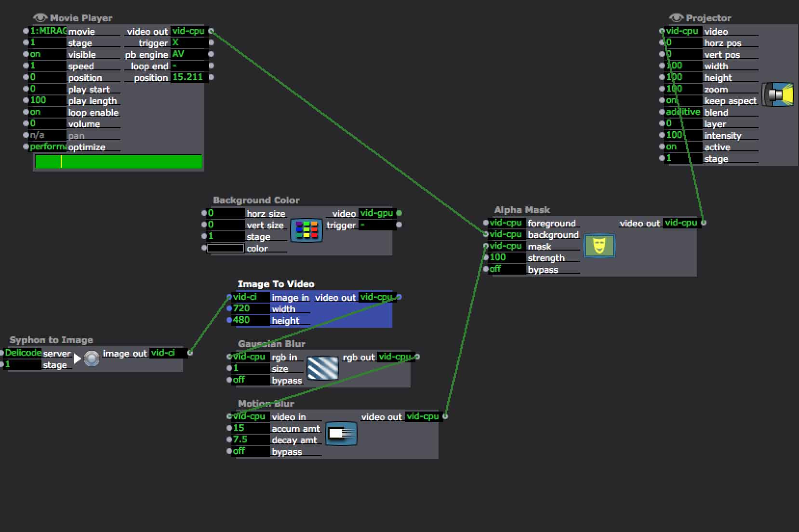
Task: Click the Background Color video output port
Action: point(399,213)
